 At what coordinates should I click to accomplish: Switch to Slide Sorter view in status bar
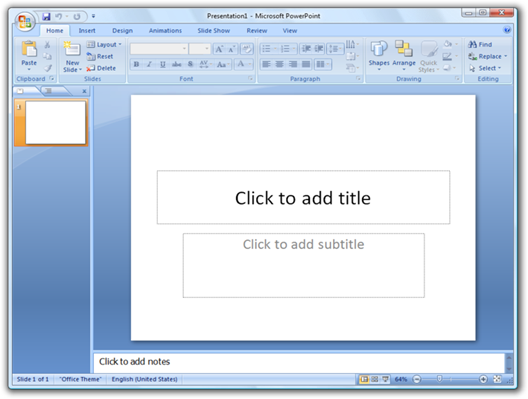coord(374,379)
